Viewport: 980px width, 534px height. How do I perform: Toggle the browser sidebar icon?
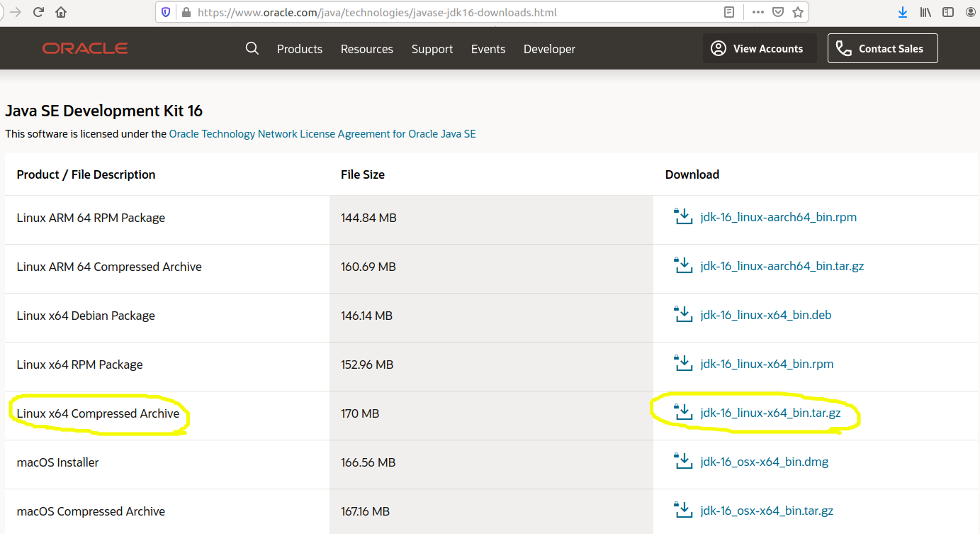[948, 12]
